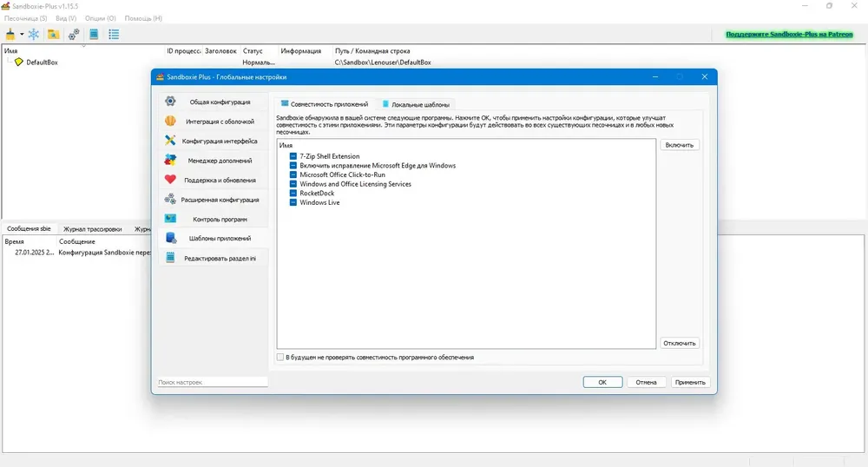Screen dimensions: 868x467
Task: Enable 'В будущем не проверять совместимость' checkbox
Action: pyautogui.click(x=280, y=358)
